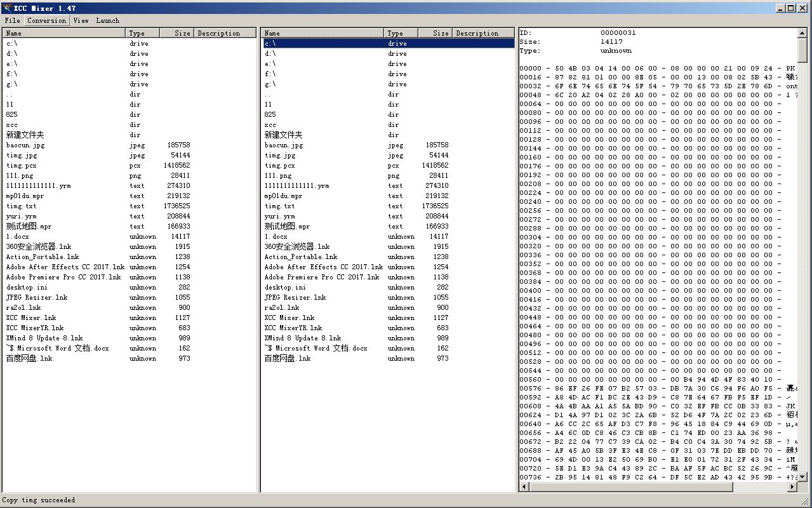Open the View menu

(x=81, y=20)
